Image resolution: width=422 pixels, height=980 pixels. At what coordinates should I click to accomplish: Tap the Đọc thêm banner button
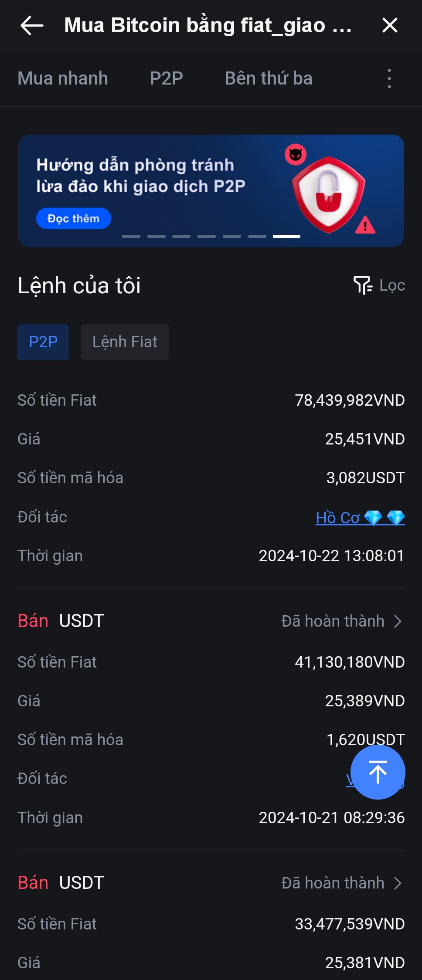pyautogui.click(x=73, y=218)
